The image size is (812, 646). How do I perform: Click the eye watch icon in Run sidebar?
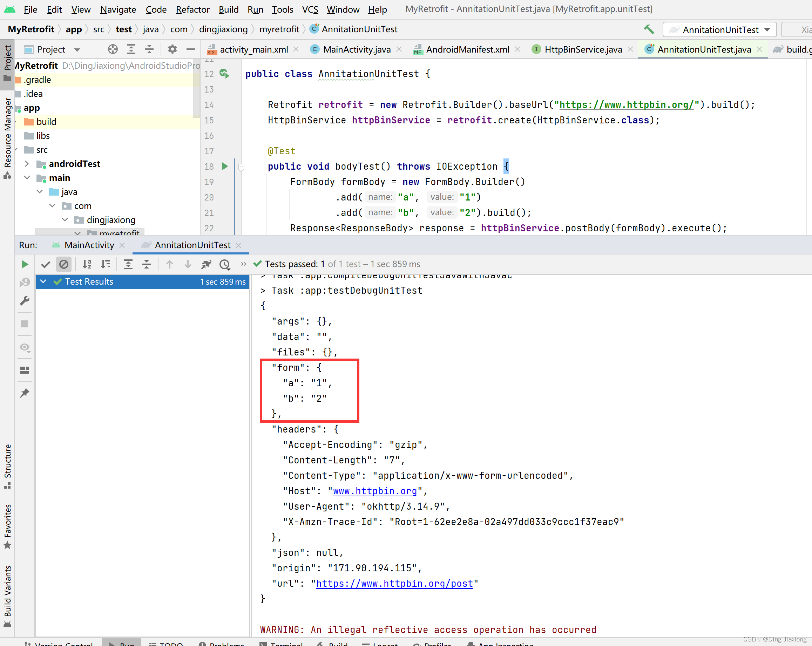(25, 347)
